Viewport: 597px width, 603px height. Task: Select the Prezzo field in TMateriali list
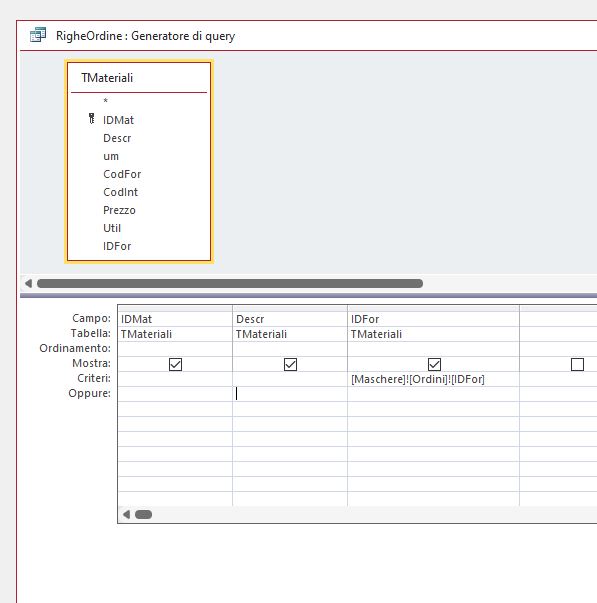tap(119, 210)
